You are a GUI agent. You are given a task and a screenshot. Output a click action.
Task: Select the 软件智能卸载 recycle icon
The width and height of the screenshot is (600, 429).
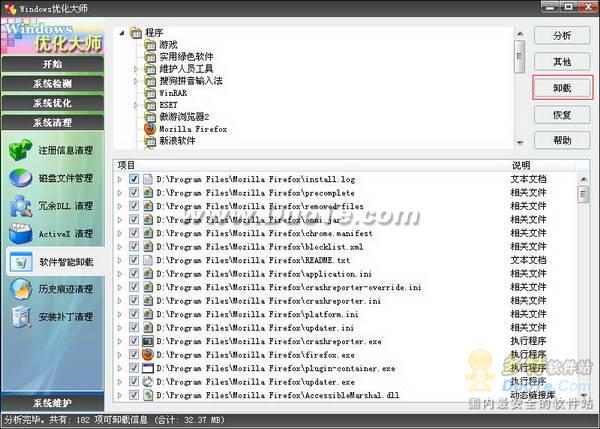pyautogui.click(x=20, y=262)
